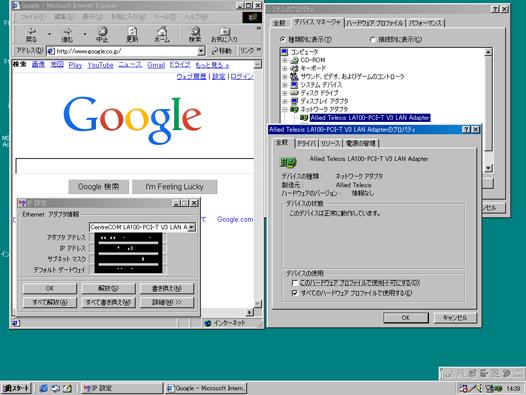This screenshot has width=526, height=395.
Task: Click the Stop icon in browser toolbar
Action: (102, 31)
